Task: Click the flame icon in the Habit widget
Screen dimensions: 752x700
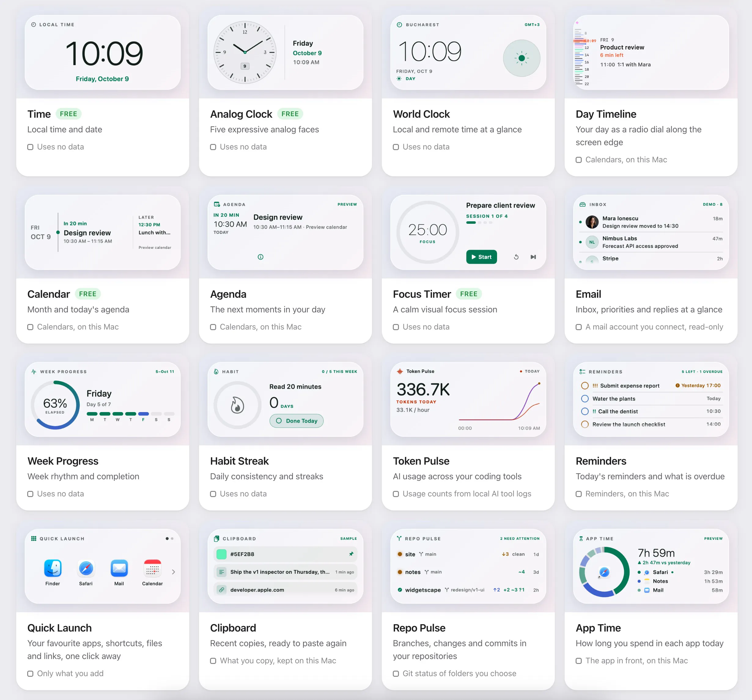Action: [x=237, y=405]
